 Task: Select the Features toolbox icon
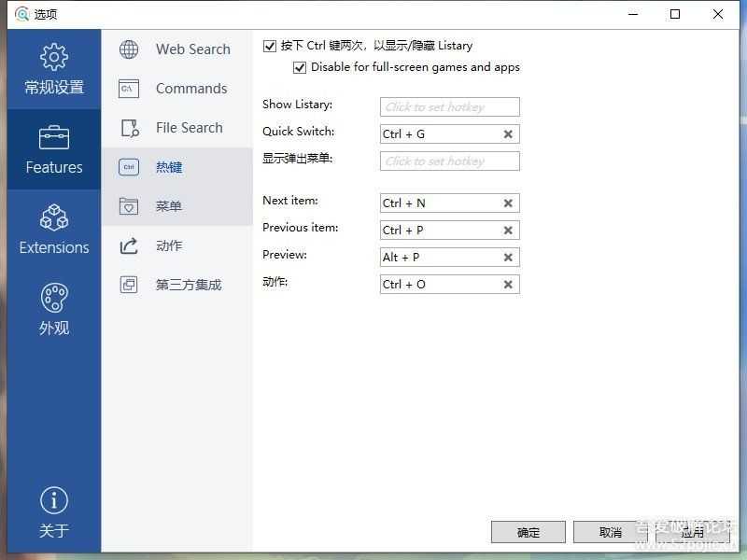coord(54,138)
